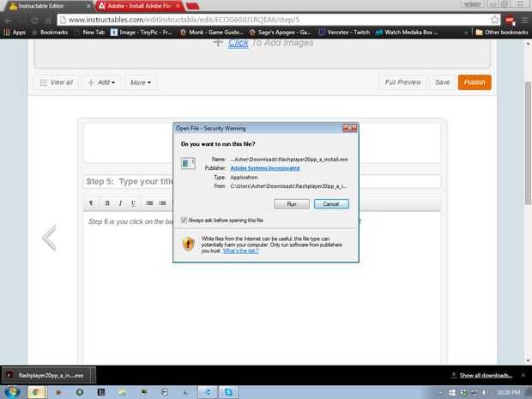The height and width of the screenshot is (399, 532).
Task: Publish the instructable
Action: pos(475,82)
